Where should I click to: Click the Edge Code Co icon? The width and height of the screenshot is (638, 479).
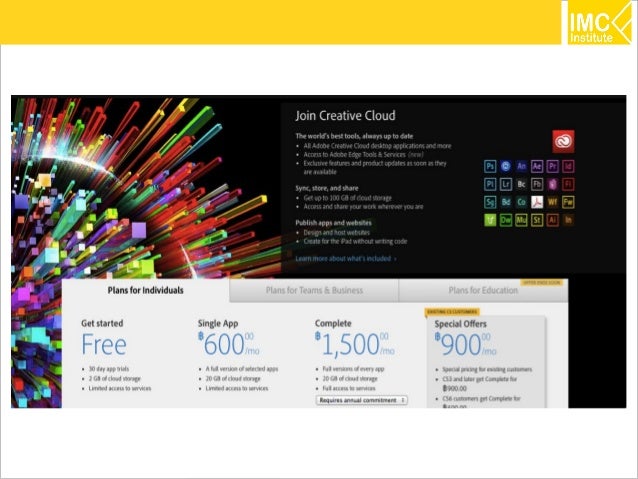521,202
